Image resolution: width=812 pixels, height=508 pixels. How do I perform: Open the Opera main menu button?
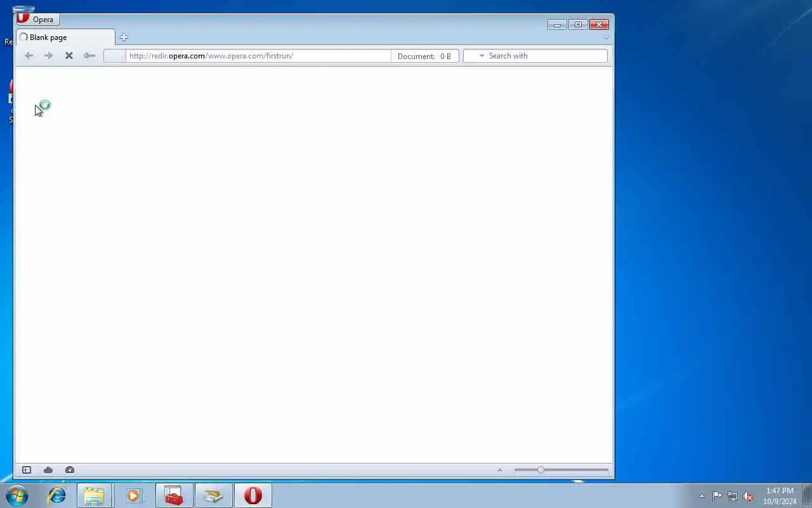[x=38, y=19]
